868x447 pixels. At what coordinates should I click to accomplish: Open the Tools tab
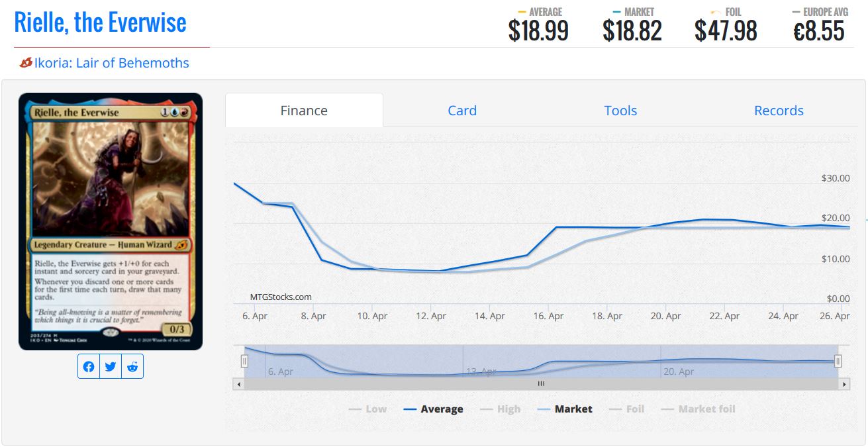(620, 111)
